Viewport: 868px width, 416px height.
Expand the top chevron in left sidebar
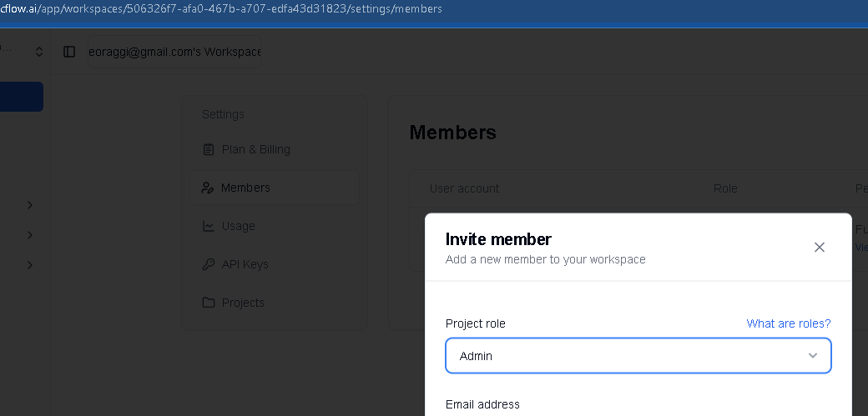click(30, 205)
